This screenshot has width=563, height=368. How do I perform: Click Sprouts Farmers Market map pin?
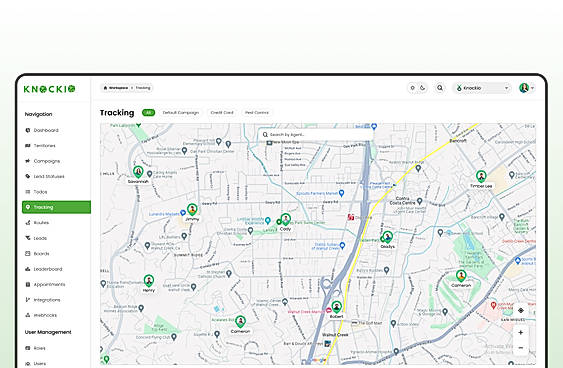pos(341,193)
